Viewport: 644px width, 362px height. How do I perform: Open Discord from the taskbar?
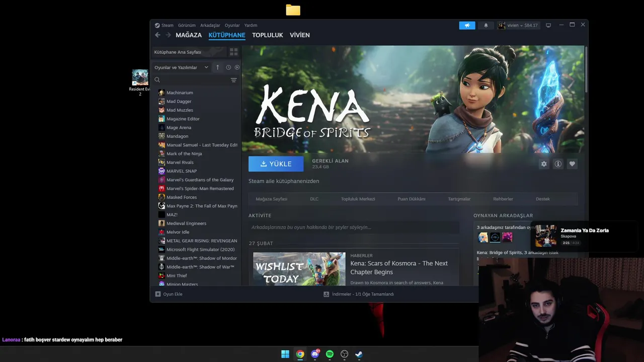pyautogui.click(x=315, y=354)
